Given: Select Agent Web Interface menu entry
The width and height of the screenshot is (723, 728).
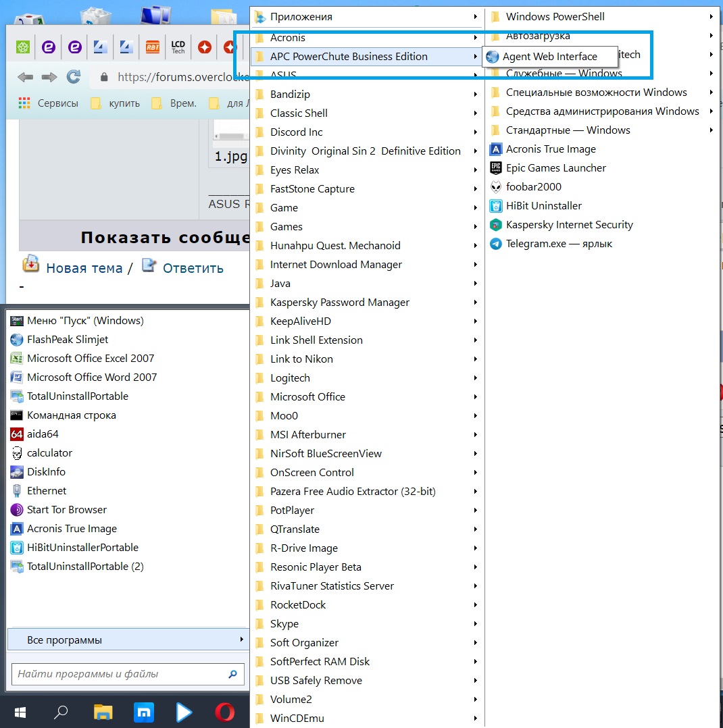Looking at the screenshot, I should coord(550,57).
